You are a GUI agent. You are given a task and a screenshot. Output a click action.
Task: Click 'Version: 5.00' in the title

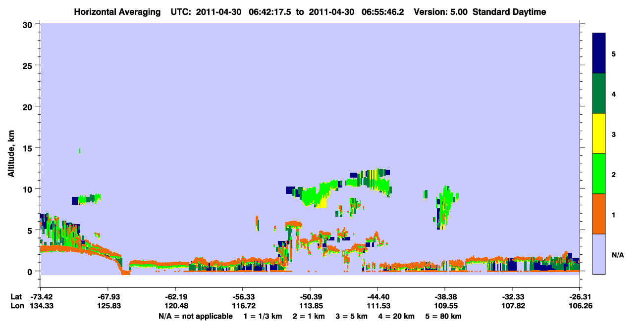(x=441, y=12)
